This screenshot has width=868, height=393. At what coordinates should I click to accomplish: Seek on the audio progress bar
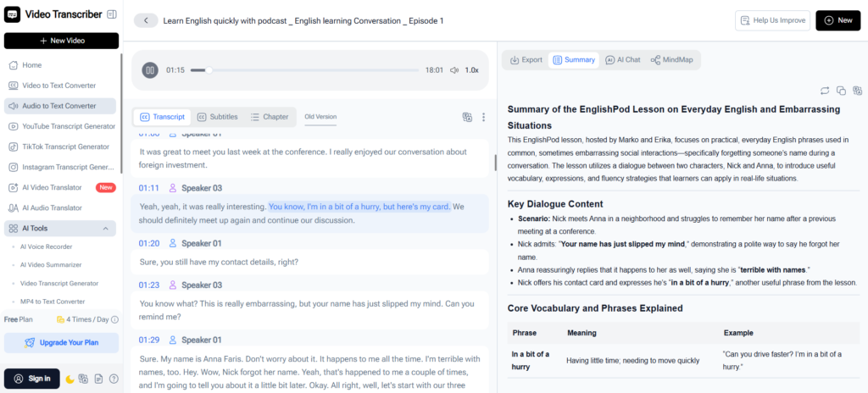coord(304,70)
